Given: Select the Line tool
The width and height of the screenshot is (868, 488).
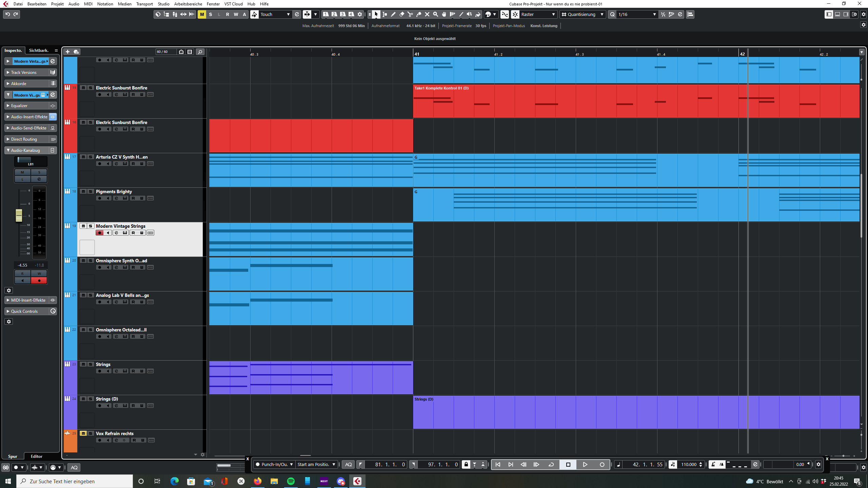Looking at the screenshot, I should pos(461,14).
